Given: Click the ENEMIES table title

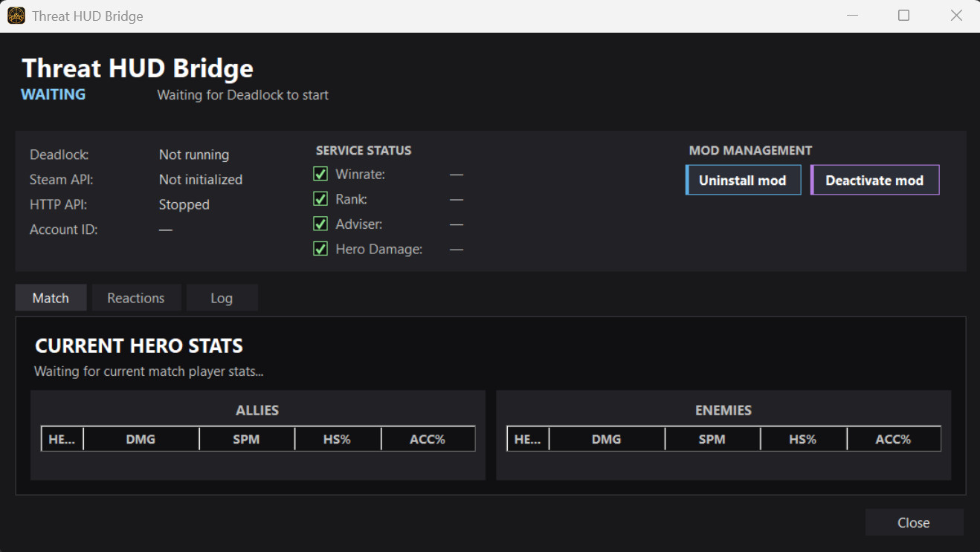Looking at the screenshot, I should (x=723, y=410).
